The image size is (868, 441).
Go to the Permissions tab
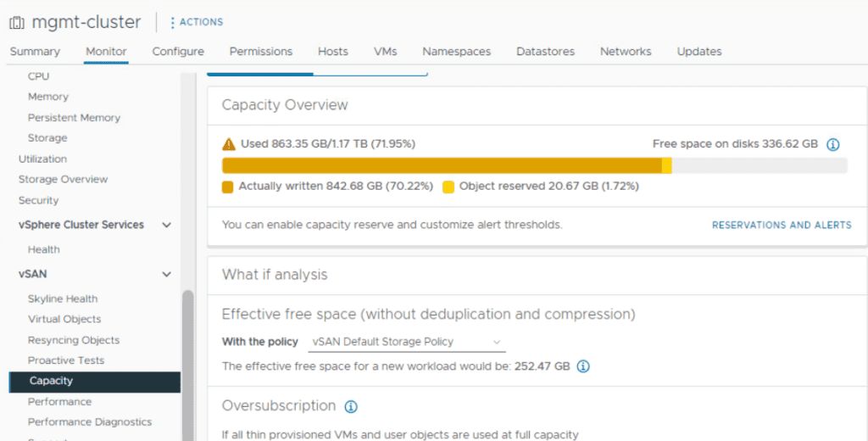[261, 52]
